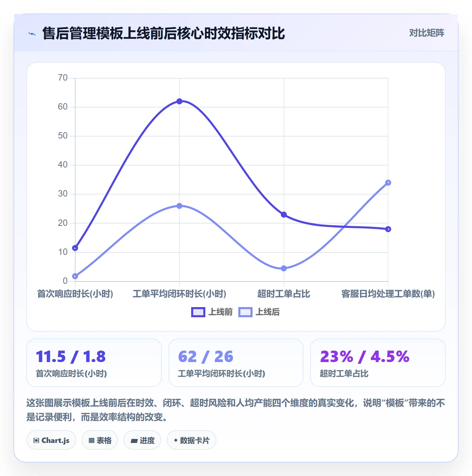Click the y-axis value 70

point(63,78)
